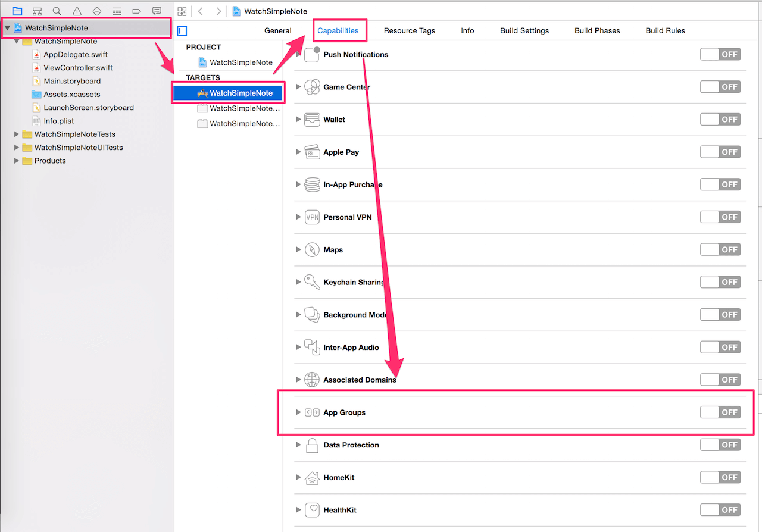
Task: Go forward with the right chevron
Action: [218, 11]
